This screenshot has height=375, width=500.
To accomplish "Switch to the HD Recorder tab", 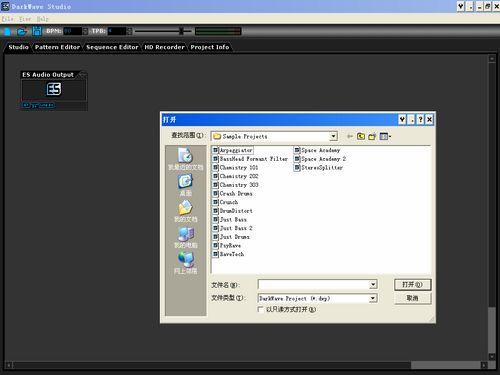I will tap(164, 47).
